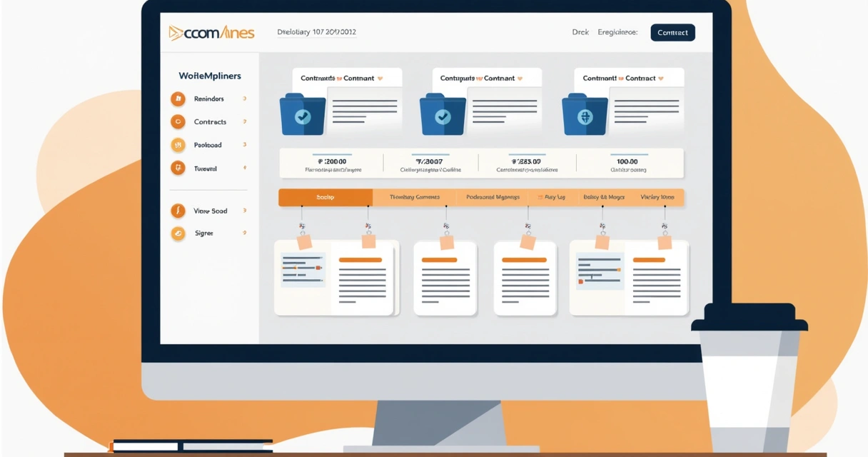Open the second document card
The height and width of the screenshot is (457, 868).
(445, 278)
